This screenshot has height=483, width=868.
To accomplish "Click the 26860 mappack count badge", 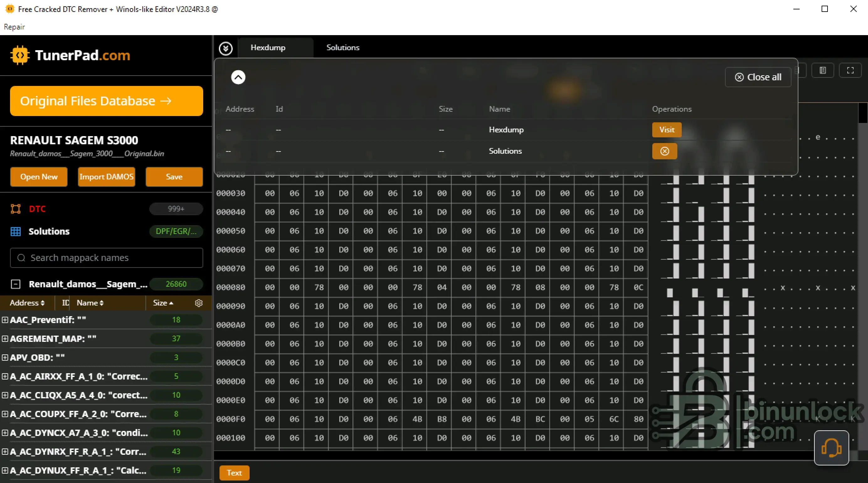I will [176, 284].
